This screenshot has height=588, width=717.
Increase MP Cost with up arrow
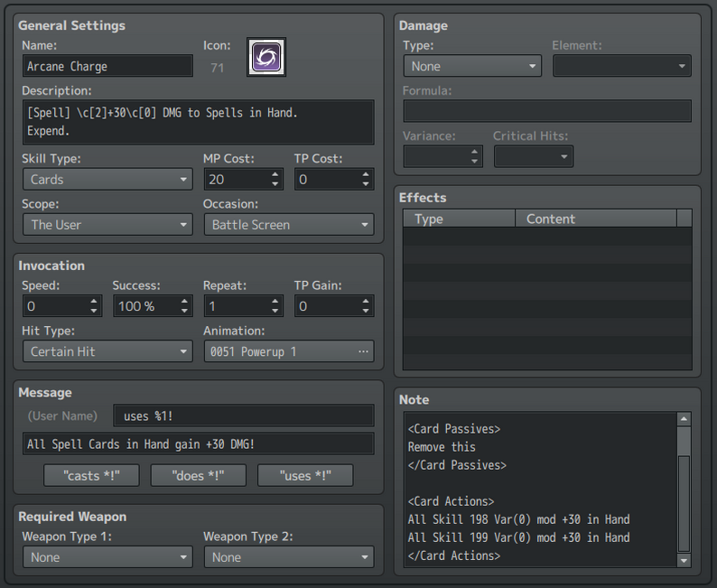pyautogui.click(x=275, y=174)
